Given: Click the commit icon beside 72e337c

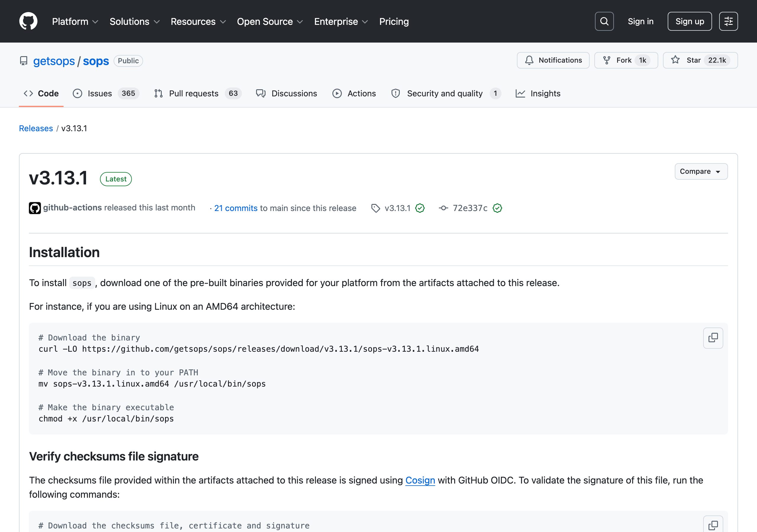Looking at the screenshot, I should 444,208.
